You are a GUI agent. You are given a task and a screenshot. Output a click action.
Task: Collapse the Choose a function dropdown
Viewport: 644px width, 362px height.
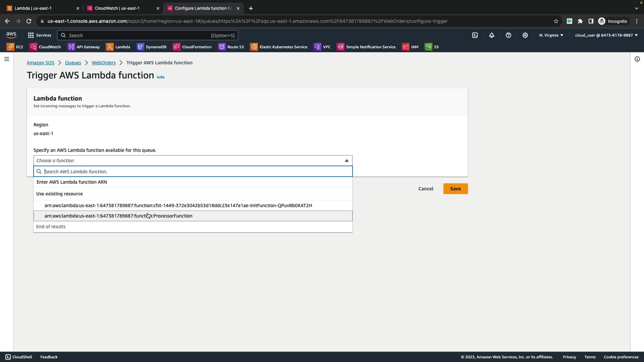click(347, 161)
